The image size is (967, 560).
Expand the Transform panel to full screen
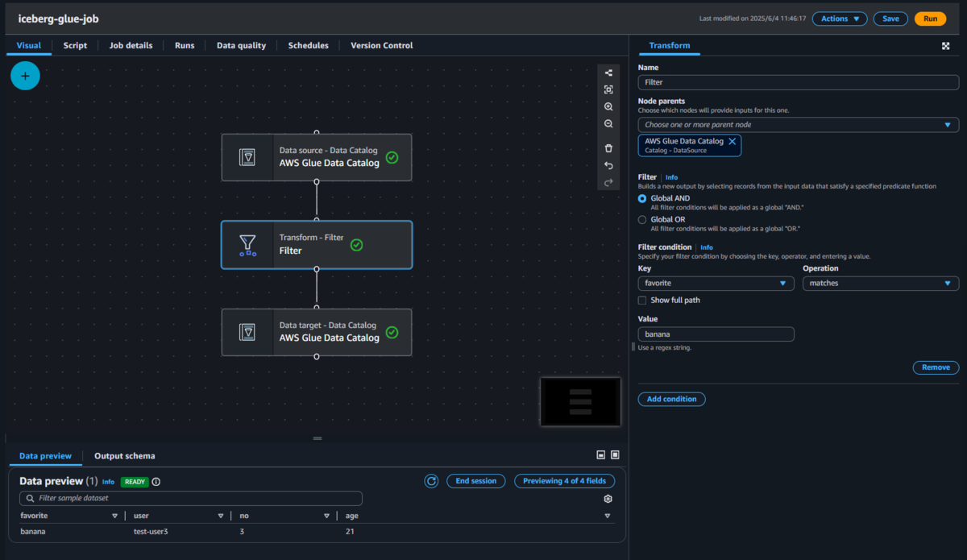point(945,46)
